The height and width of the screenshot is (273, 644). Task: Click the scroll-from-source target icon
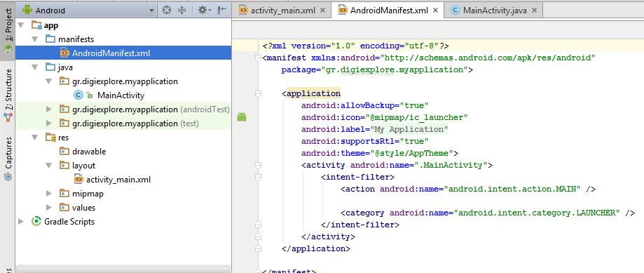point(166,11)
